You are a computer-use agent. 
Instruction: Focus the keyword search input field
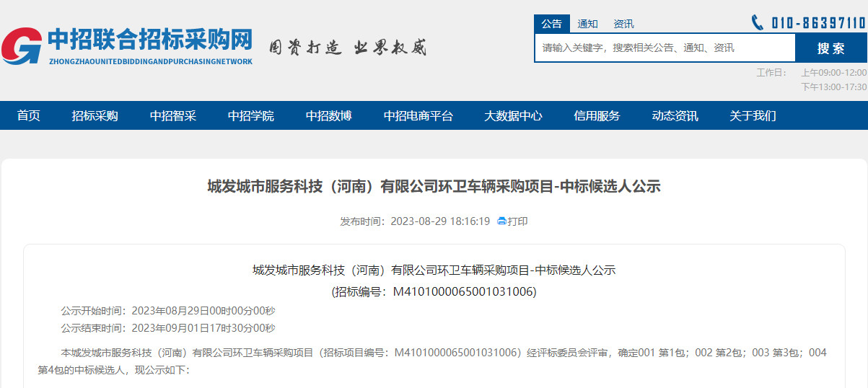coord(665,48)
